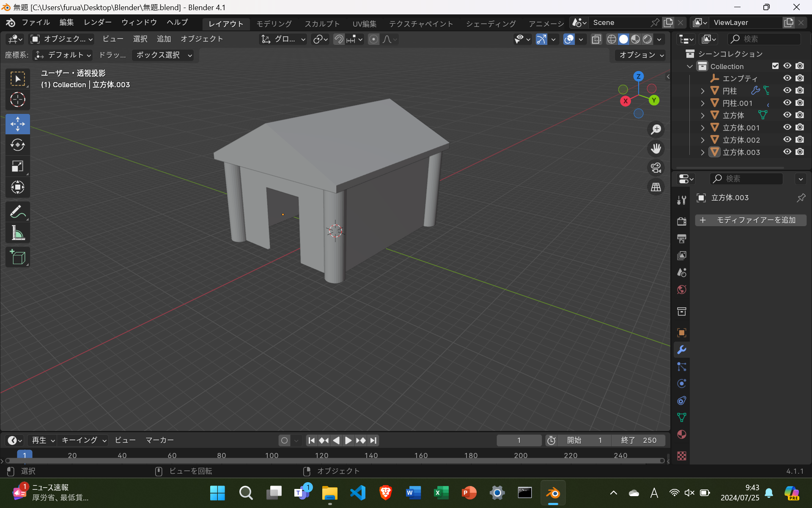The width and height of the screenshot is (812, 508).
Task: Toggle camera view in viewport
Action: pos(656,168)
